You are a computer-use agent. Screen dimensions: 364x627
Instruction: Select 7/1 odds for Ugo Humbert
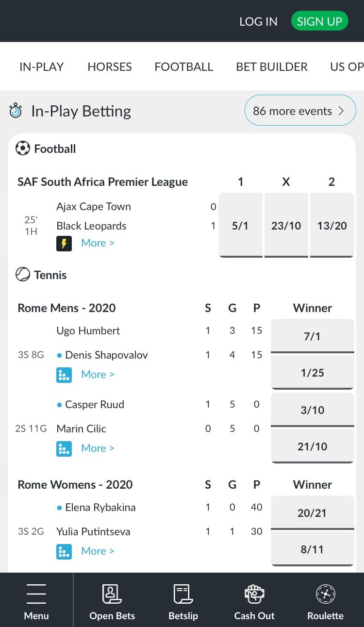click(312, 336)
